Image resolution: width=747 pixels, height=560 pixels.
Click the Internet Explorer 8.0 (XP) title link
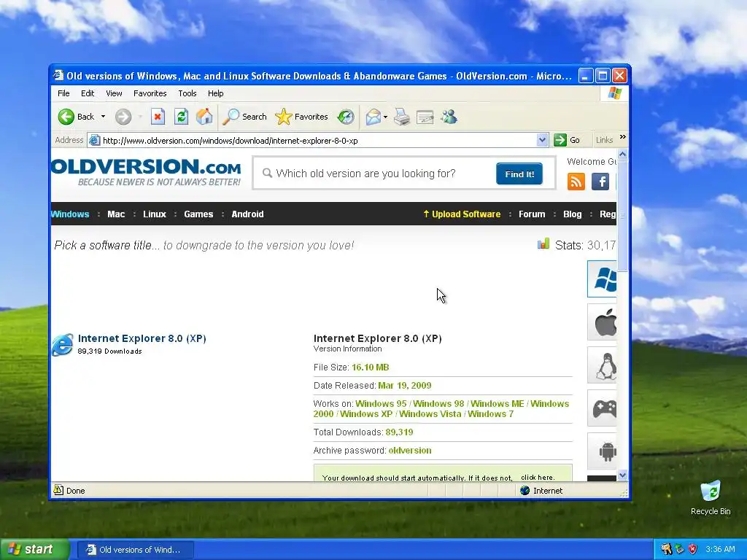tap(142, 338)
